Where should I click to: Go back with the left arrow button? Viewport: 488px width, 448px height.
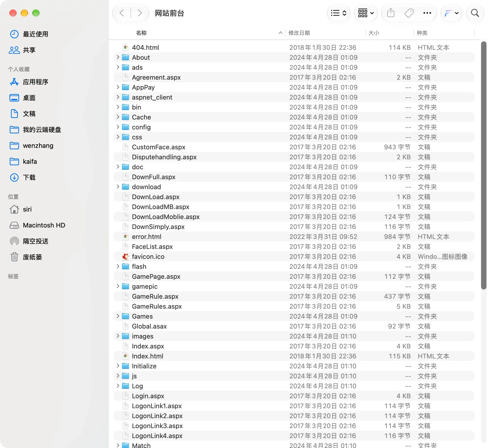[122, 13]
